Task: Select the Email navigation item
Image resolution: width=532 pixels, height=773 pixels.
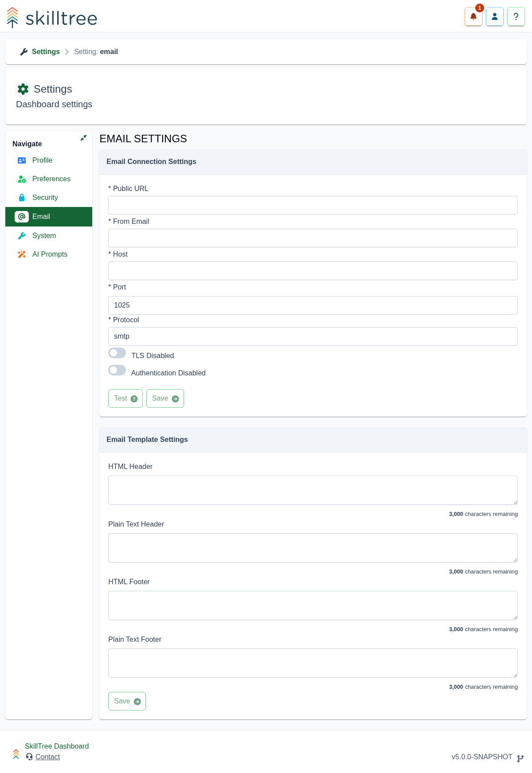Action: coord(49,217)
